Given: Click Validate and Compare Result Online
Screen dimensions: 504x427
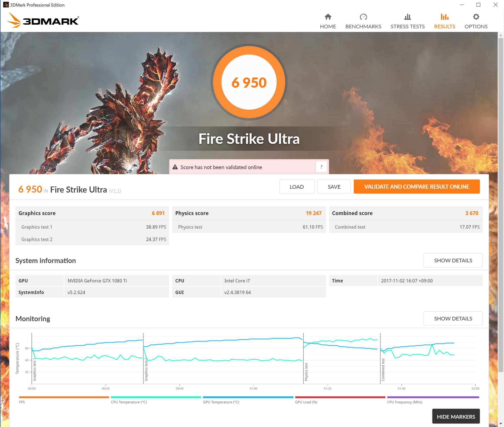Looking at the screenshot, I should pyautogui.click(x=417, y=186).
